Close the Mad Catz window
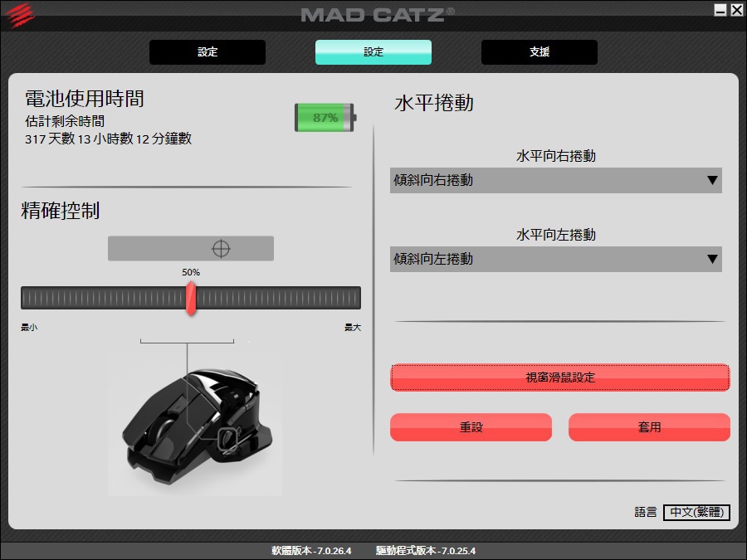747x560 pixels. pos(736,10)
